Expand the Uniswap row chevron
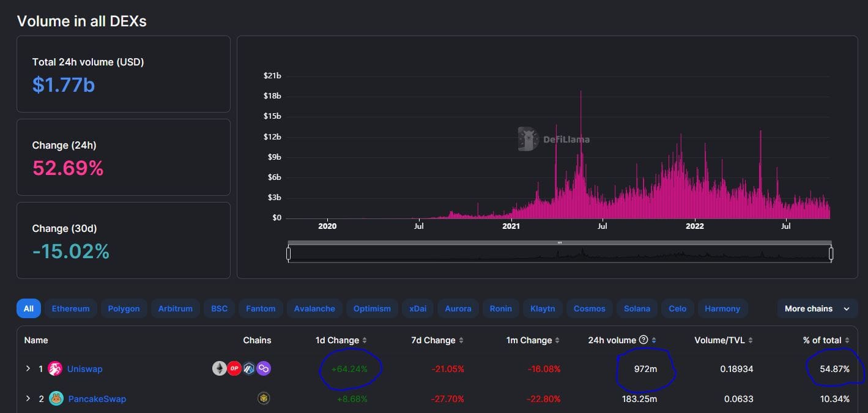 28,369
